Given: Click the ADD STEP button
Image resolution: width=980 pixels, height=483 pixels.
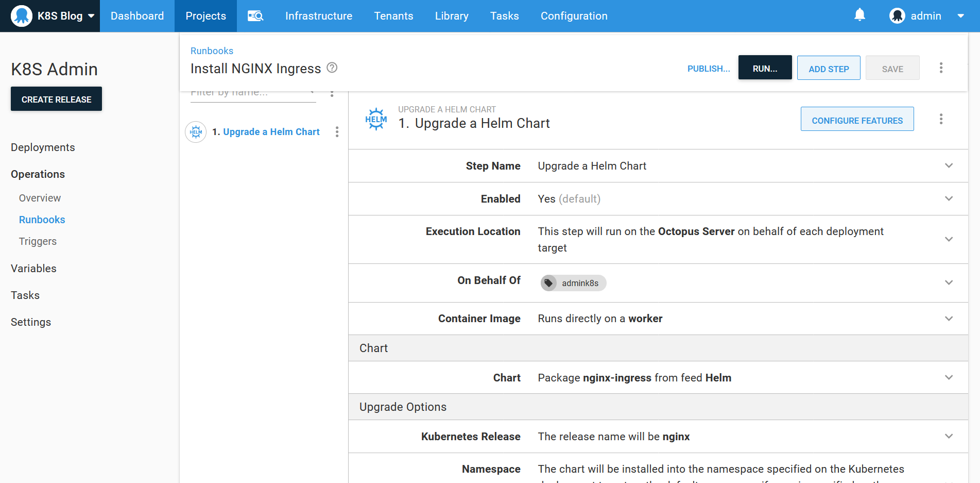Looking at the screenshot, I should 828,69.
